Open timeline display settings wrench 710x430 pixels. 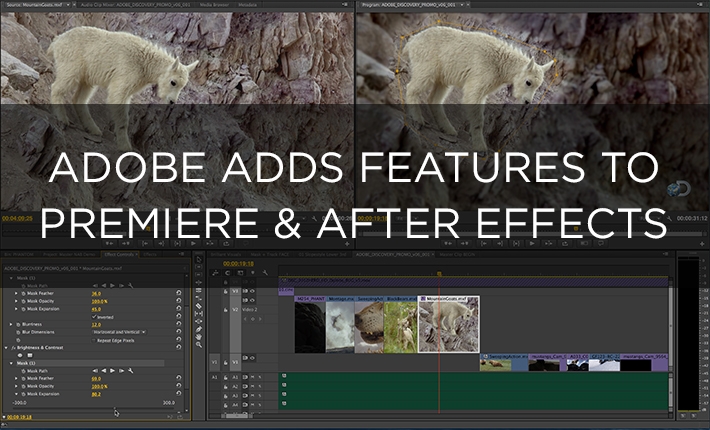click(265, 273)
